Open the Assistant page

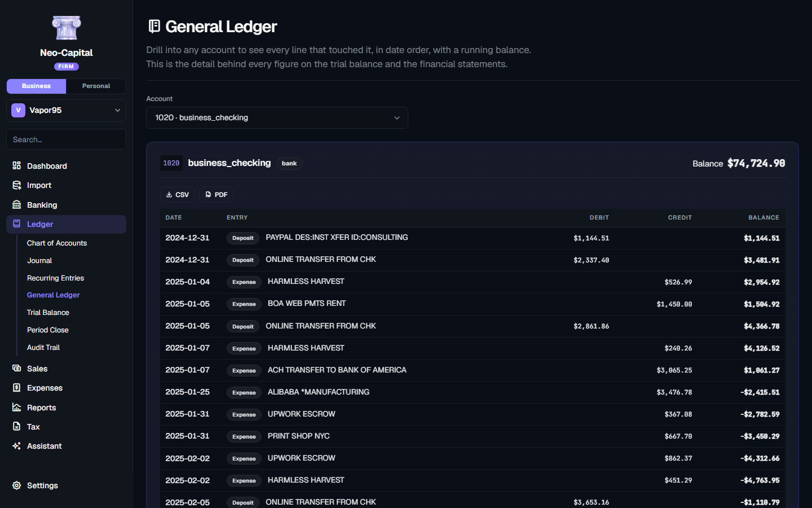66,446
